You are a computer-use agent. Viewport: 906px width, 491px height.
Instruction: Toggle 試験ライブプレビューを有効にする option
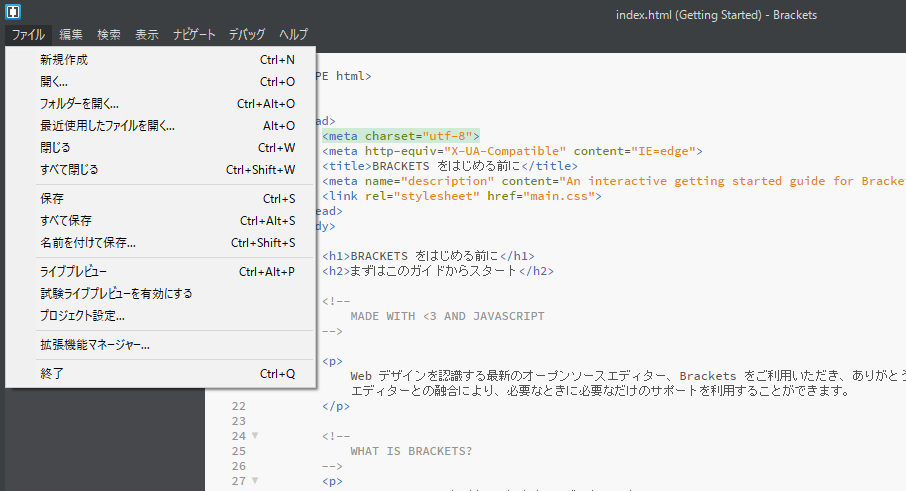(x=161, y=293)
